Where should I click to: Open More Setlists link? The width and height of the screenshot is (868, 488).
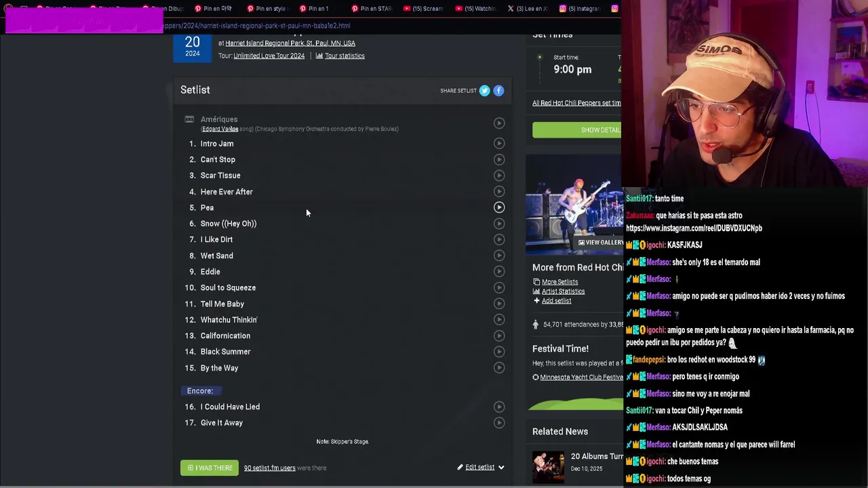[559, 282]
